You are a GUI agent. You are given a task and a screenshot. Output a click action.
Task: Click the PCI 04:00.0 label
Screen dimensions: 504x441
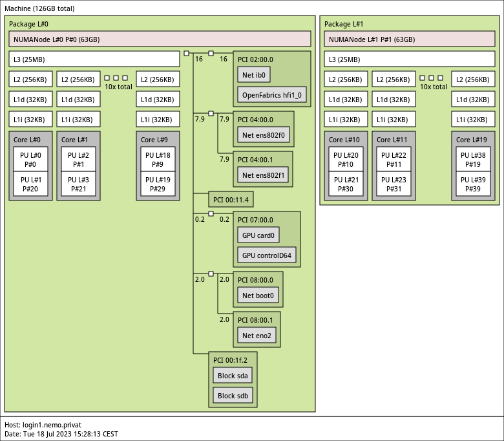pyautogui.click(x=255, y=120)
